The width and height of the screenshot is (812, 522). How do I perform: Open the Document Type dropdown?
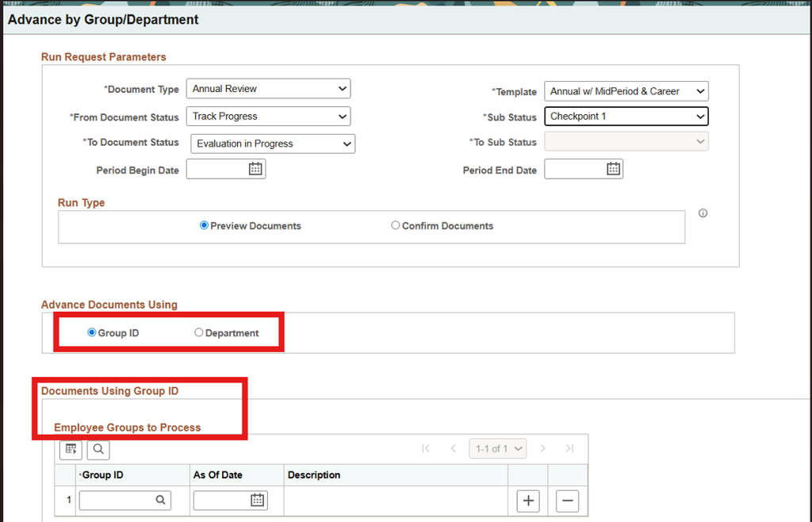coord(268,89)
